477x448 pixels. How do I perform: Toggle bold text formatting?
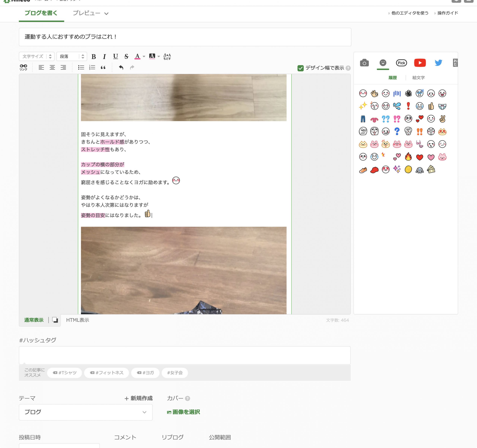(x=94, y=57)
